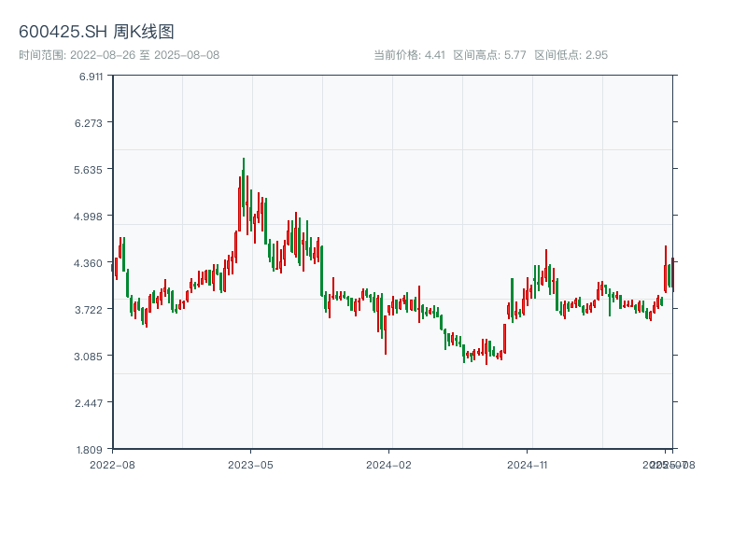The width and height of the screenshot is (747, 560).
Task: Select the 3.722 y-axis price label
Action: [x=92, y=310]
